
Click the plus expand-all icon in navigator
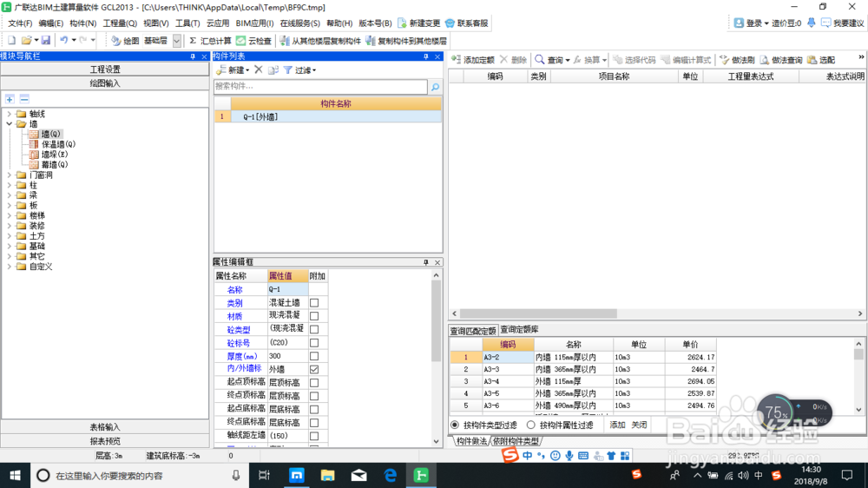pos(10,99)
